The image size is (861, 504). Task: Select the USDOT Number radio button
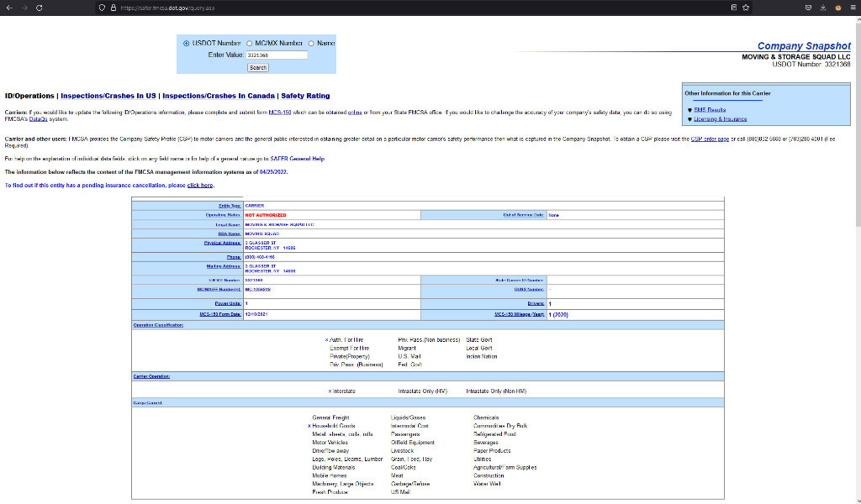(186, 43)
